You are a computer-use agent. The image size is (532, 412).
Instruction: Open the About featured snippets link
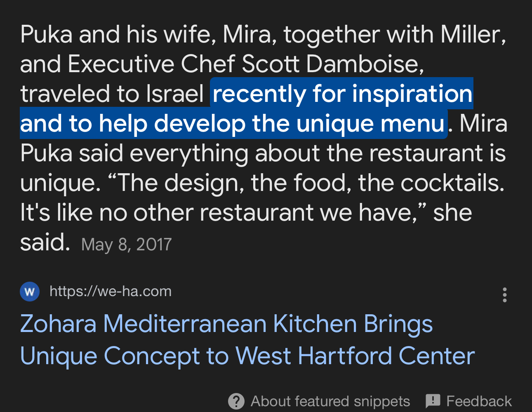[x=330, y=401]
